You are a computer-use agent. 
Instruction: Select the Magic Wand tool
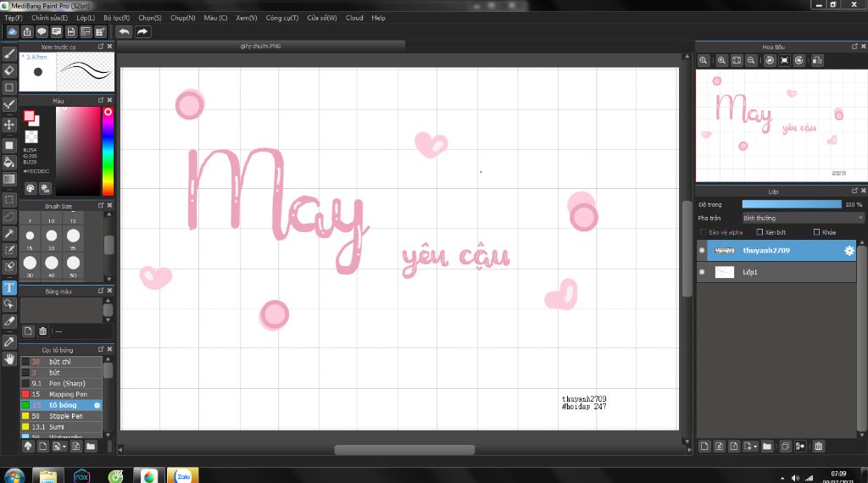pyautogui.click(x=8, y=234)
